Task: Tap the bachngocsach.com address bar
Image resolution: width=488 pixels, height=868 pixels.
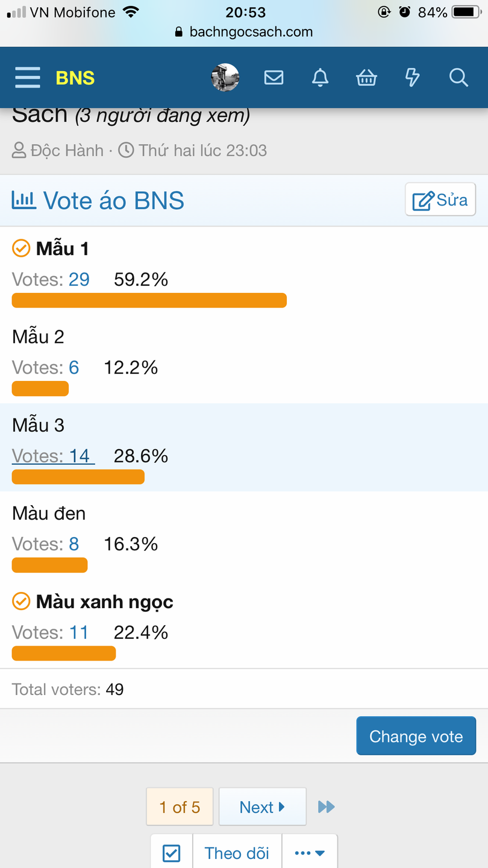Action: coord(244,32)
